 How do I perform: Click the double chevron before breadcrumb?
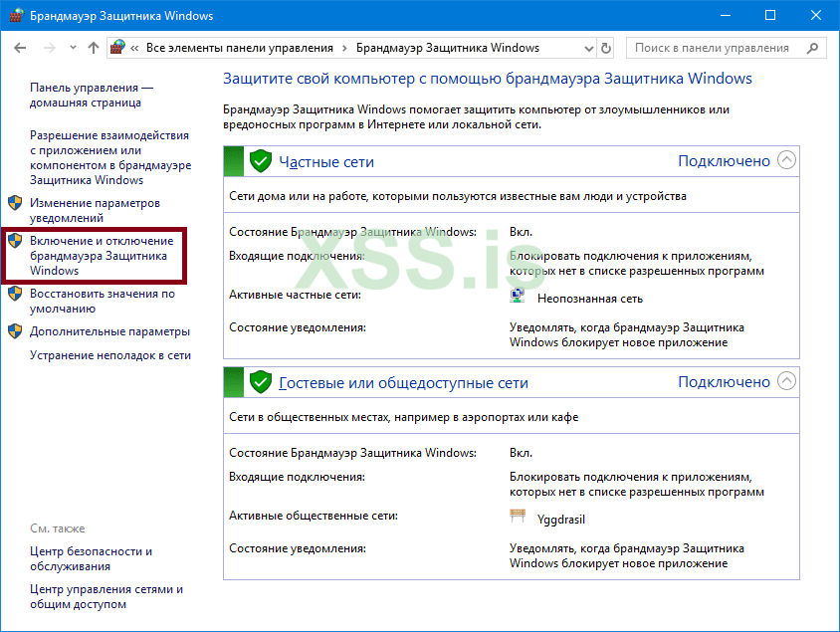(134, 48)
